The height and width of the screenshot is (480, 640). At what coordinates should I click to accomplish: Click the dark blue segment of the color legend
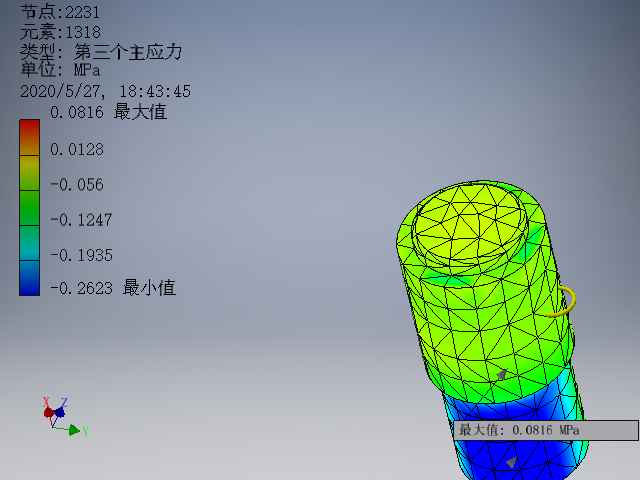[29, 278]
